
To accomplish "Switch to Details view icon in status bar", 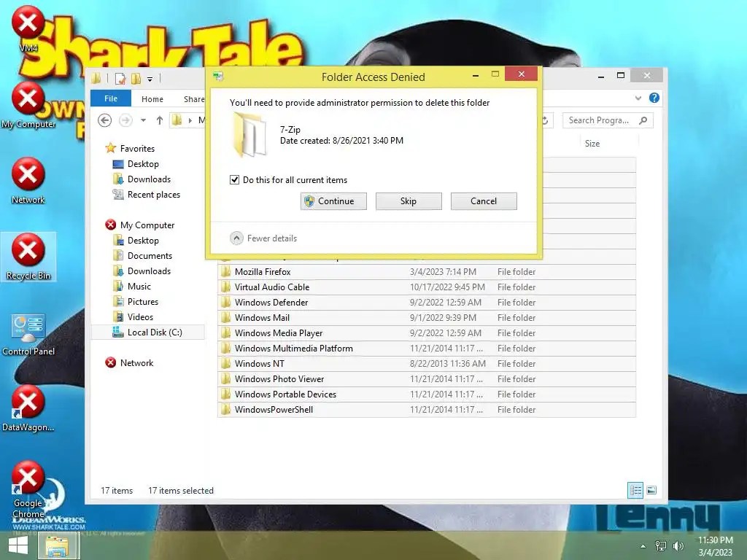I will coord(635,490).
